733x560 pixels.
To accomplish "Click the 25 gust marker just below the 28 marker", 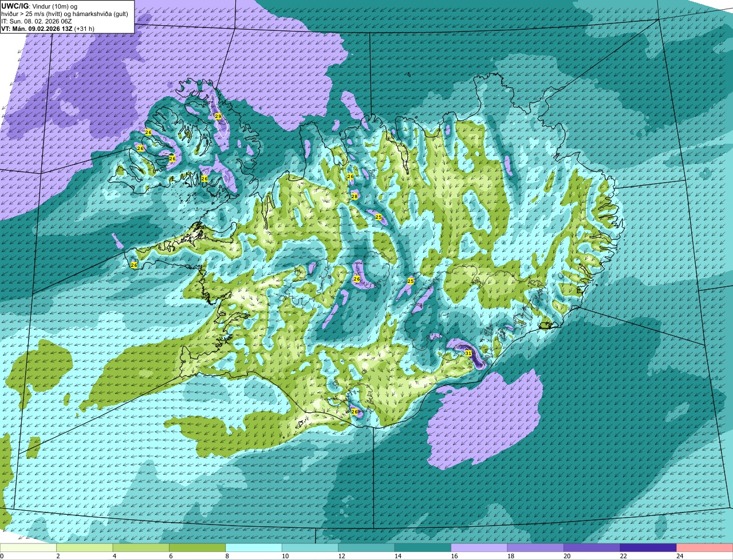I will coord(378,217).
